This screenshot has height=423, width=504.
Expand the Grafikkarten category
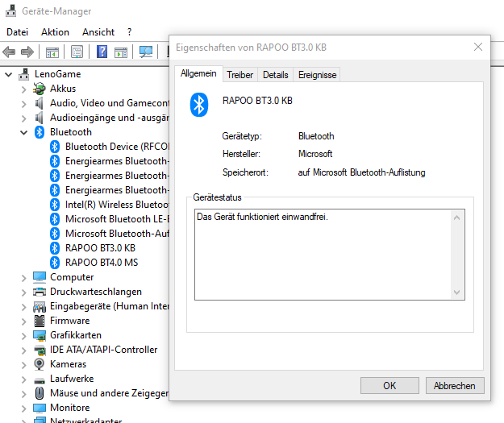(x=23, y=336)
